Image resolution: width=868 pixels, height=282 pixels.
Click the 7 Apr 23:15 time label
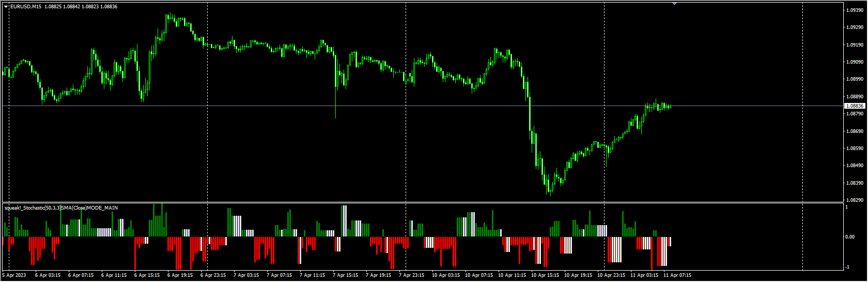(411, 275)
